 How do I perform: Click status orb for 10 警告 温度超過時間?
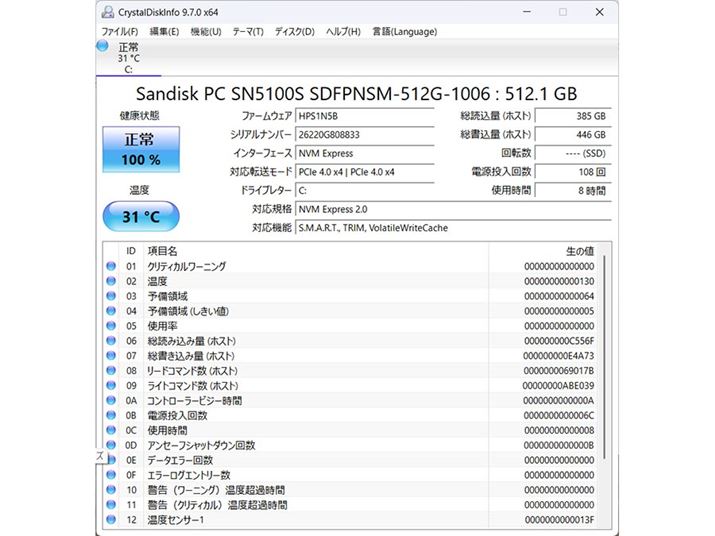click(x=111, y=490)
